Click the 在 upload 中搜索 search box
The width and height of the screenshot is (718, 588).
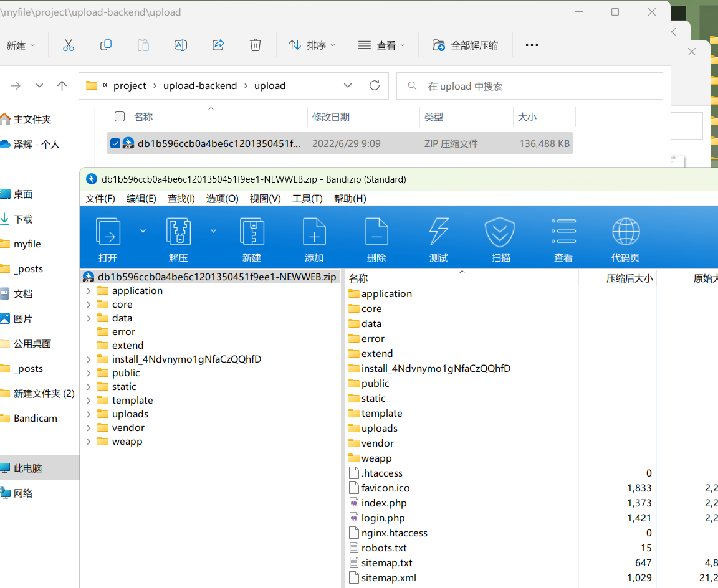(x=530, y=86)
